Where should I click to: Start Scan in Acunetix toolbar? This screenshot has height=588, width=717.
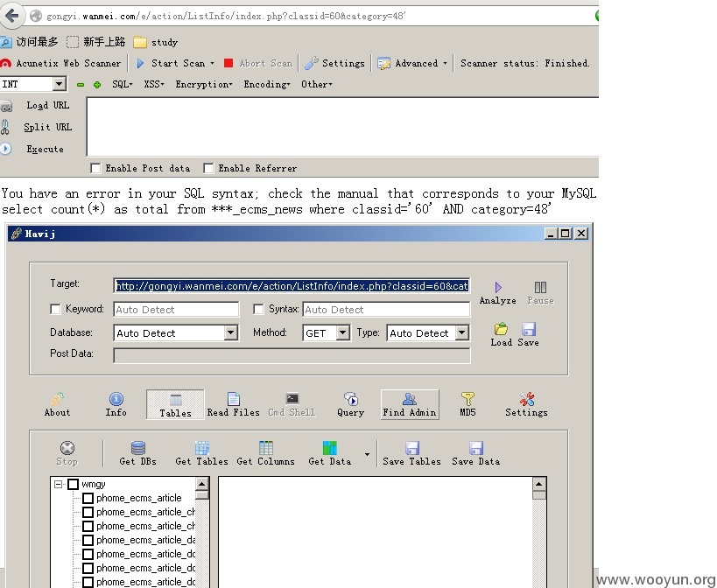pyautogui.click(x=172, y=63)
